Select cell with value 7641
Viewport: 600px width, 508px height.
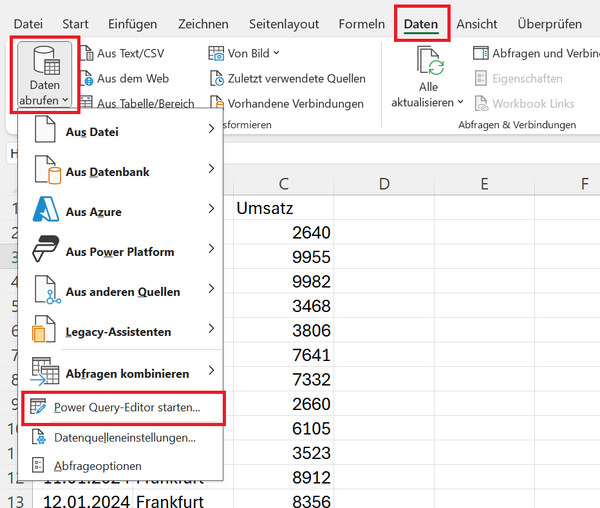coord(284,355)
